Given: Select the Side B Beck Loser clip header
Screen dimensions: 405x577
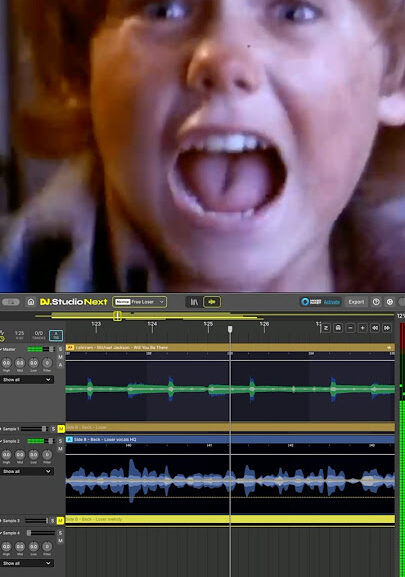Looking at the screenshot, I should pos(230,427).
